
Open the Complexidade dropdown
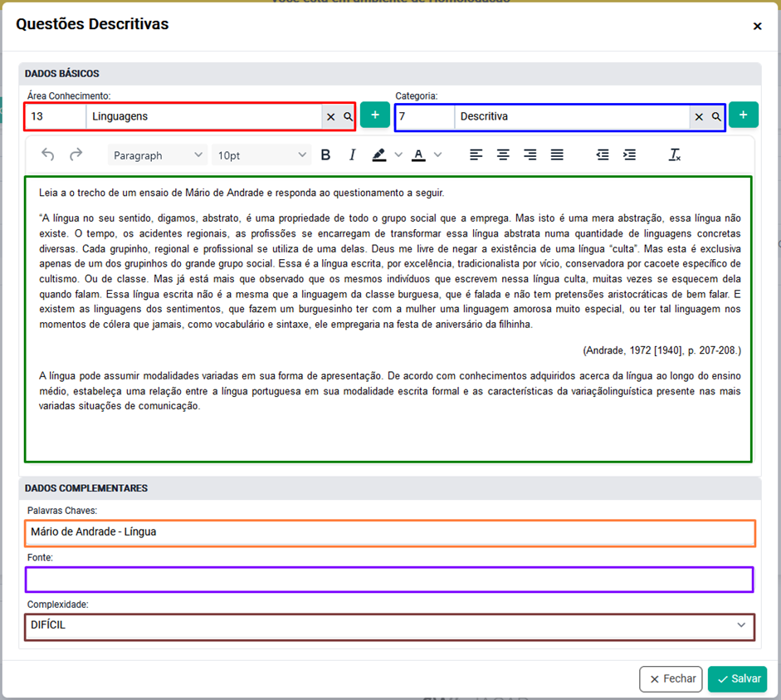tap(389, 626)
